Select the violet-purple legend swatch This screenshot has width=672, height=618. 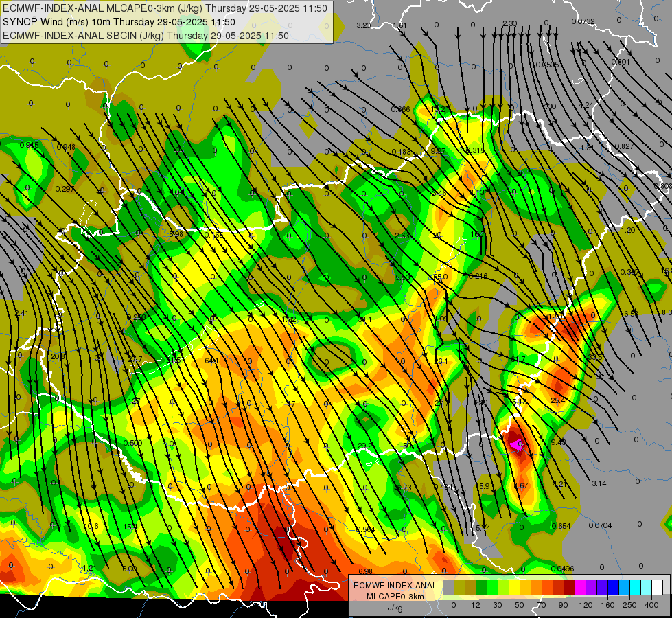pos(592,587)
